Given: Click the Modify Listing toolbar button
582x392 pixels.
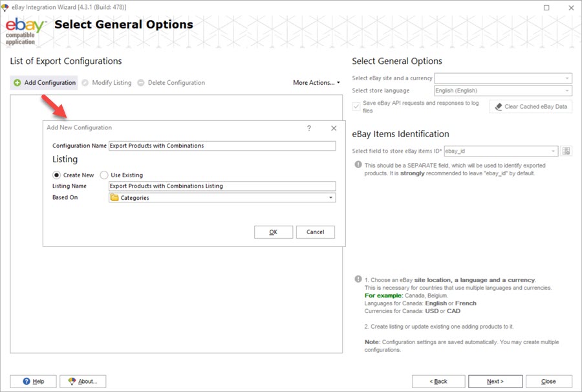Looking at the screenshot, I should click(107, 83).
